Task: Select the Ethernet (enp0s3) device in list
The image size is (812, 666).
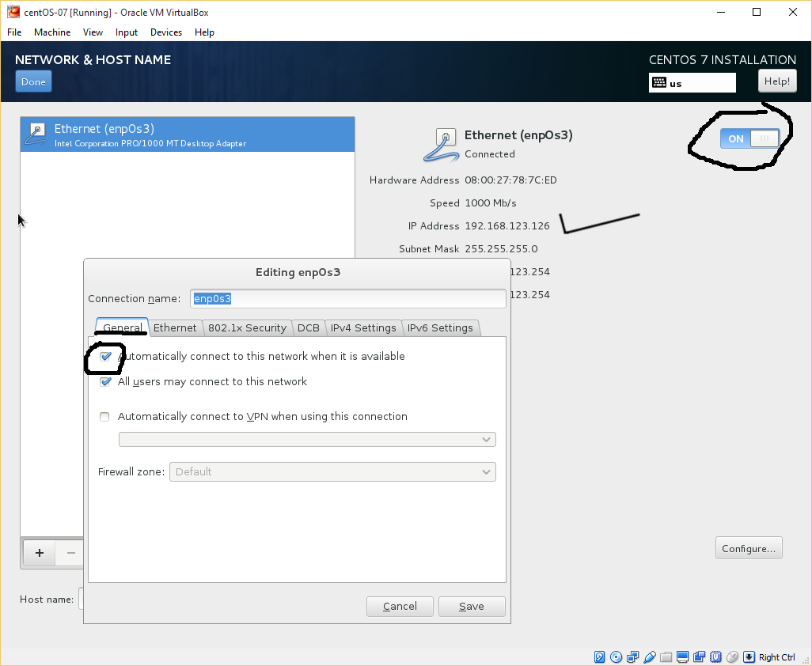Action: [x=188, y=134]
